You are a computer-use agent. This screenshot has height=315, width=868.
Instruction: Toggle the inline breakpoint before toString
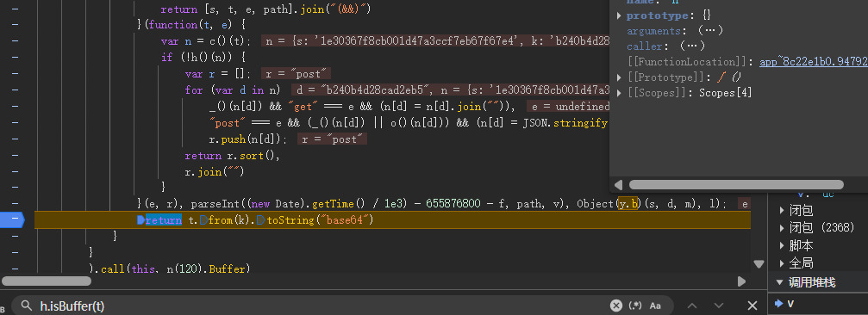click(260, 220)
